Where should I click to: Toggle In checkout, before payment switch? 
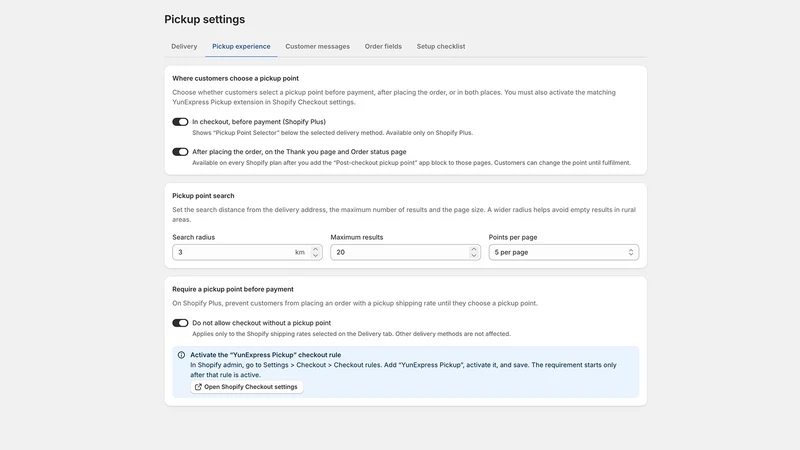point(180,122)
